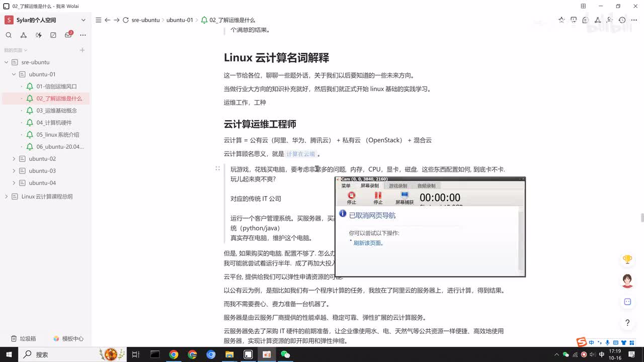Click the 刷新该页面 link
The width and height of the screenshot is (644, 362).
pyautogui.click(x=368, y=243)
